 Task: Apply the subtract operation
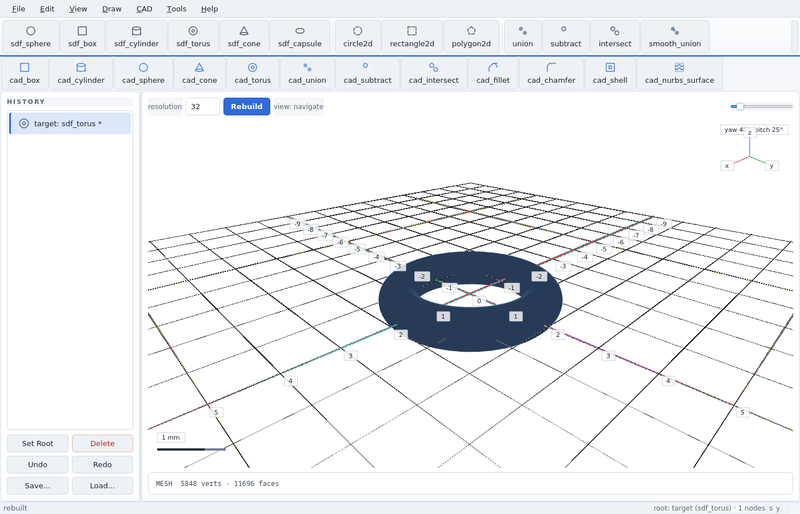pyautogui.click(x=566, y=37)
